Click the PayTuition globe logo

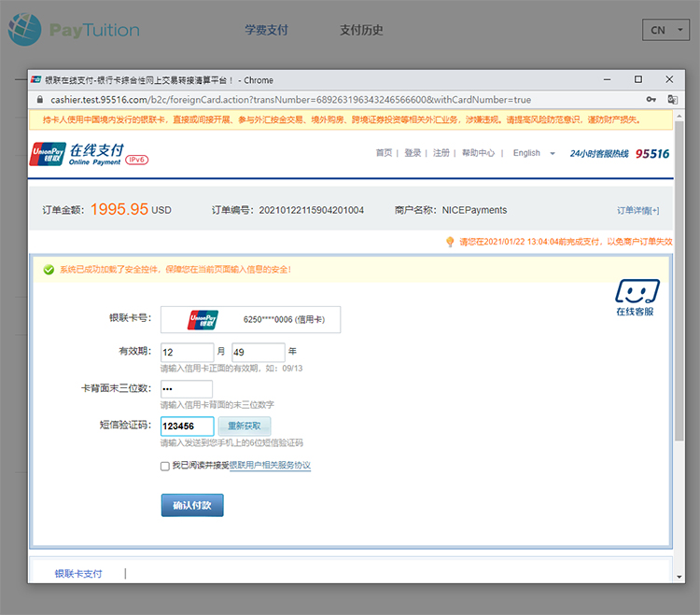[25, 30]
